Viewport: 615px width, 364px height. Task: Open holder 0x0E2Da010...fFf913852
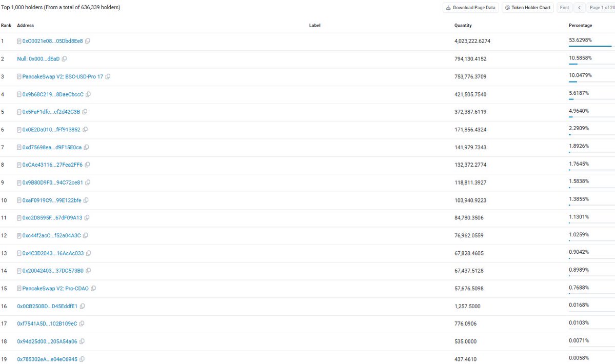[51, 129]
